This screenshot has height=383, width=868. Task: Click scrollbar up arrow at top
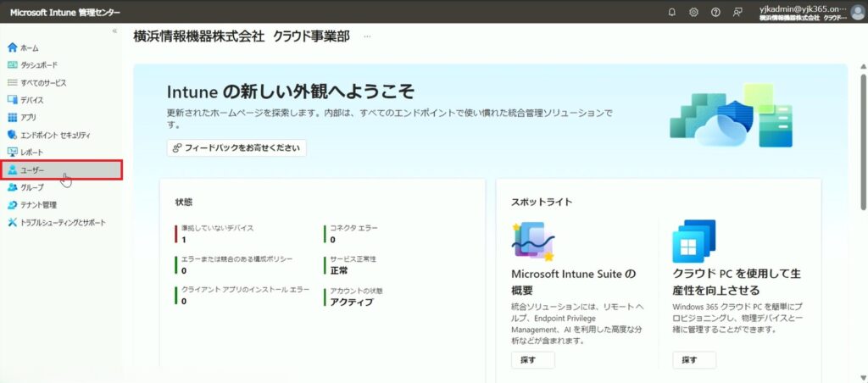click(863, 66)
